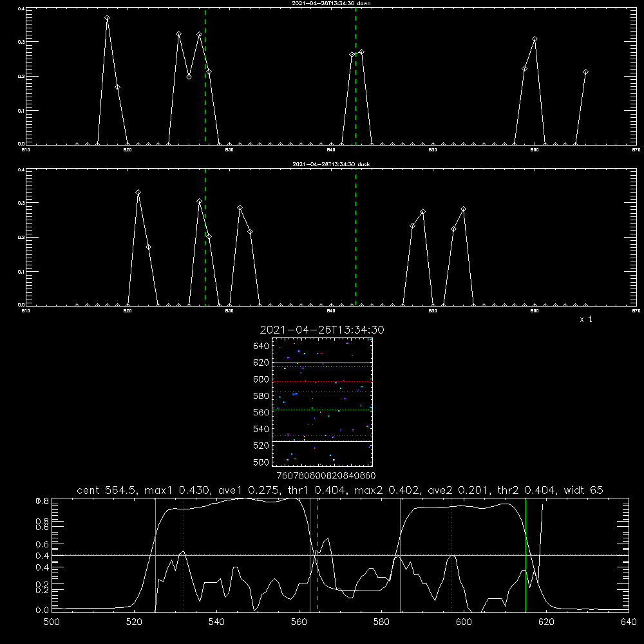Viewport: 644px width, 644px height.
Task: Click the '600' label on bottom plot x-axis
Action: [x=464, y=622]
